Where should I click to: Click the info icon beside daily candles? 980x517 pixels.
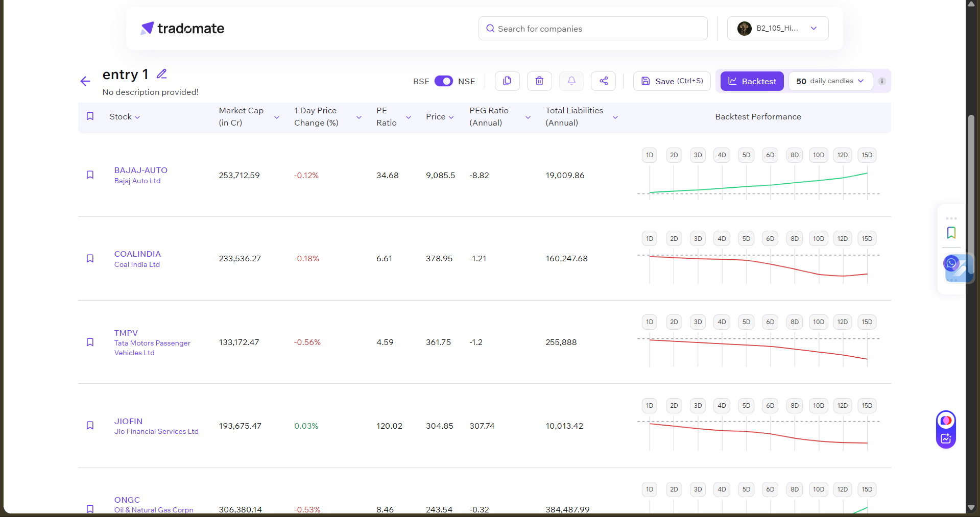[x=882, y=81]
